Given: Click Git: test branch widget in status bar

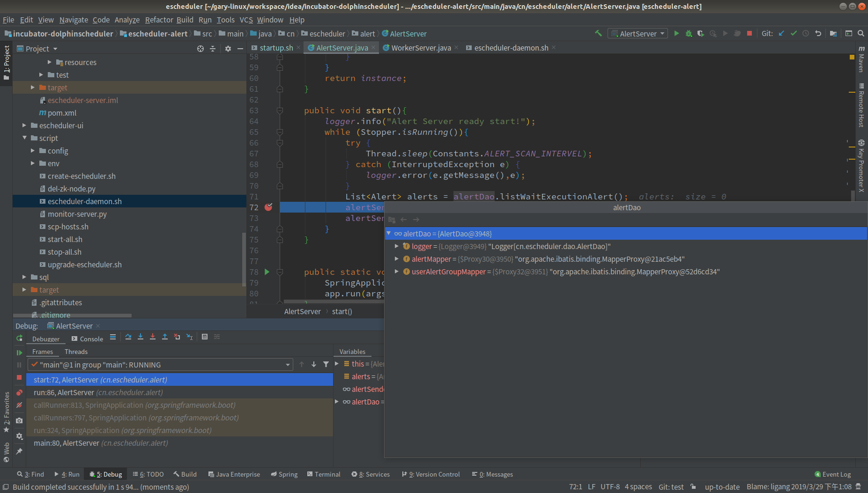Looking at the screenshot, I should coord(671,487).
